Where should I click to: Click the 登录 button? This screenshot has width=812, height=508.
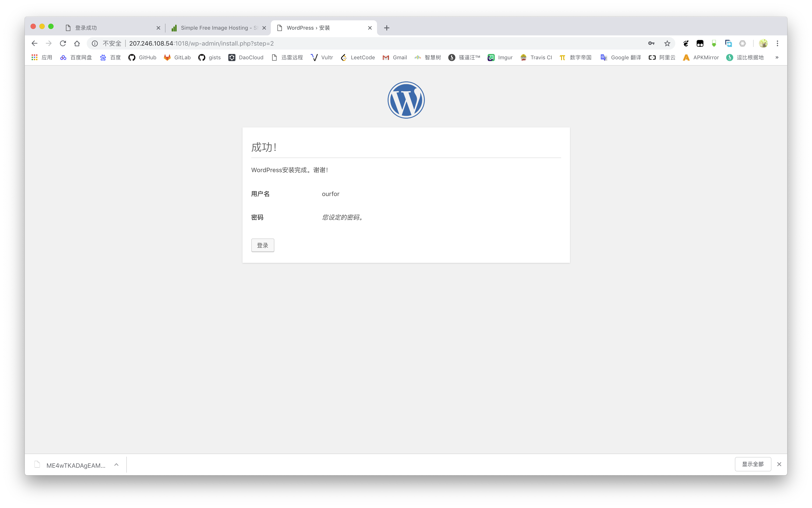point(263,245)
